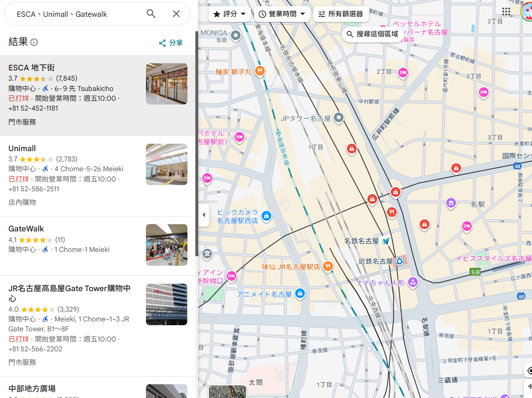Image resolution: width=532 pixels, height=398 pixels.
Task: Share results using the 分享 link
Action: (171, 43)
